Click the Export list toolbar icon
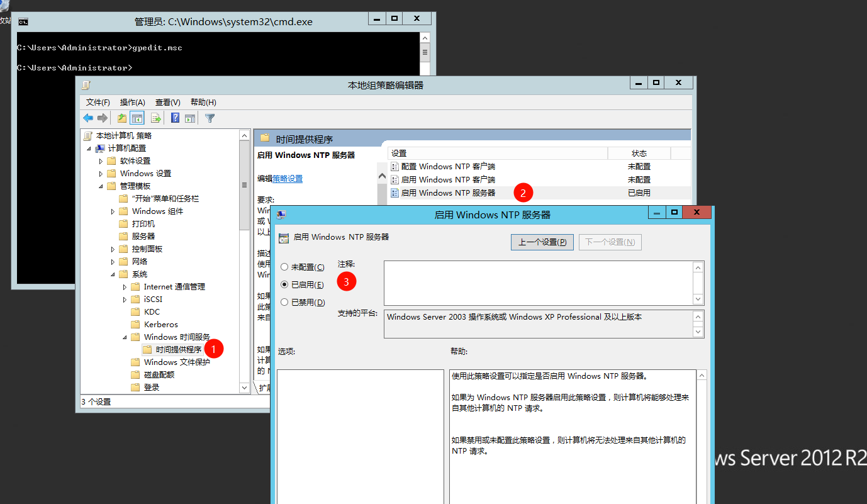Screen dimensions: 867x504 [156, 118]
